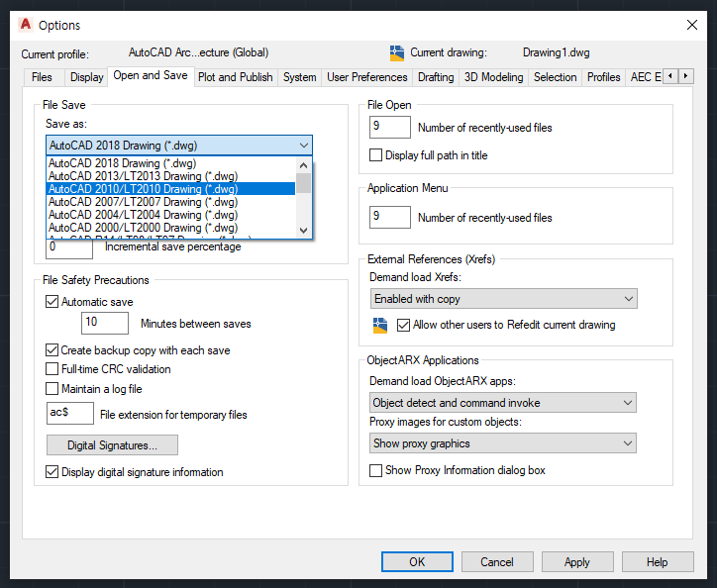
Task: Select AutoCAD 2013/LT2013 Drawing option
Action: (x=170, y=176)
